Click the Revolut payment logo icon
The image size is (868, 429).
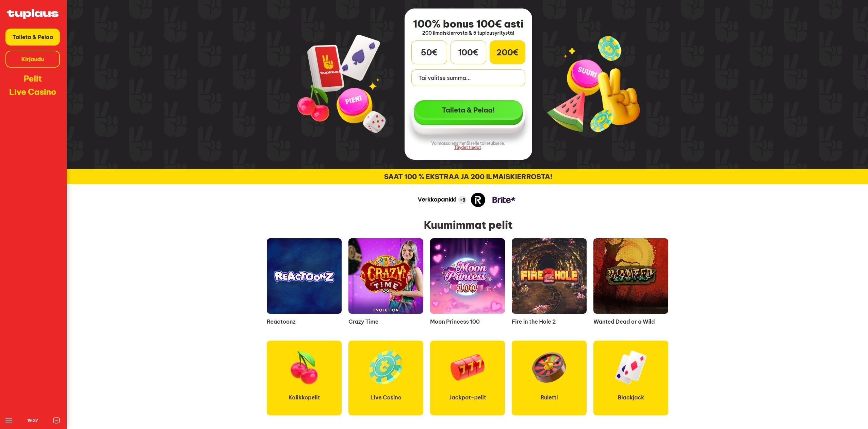pos(478,200)
